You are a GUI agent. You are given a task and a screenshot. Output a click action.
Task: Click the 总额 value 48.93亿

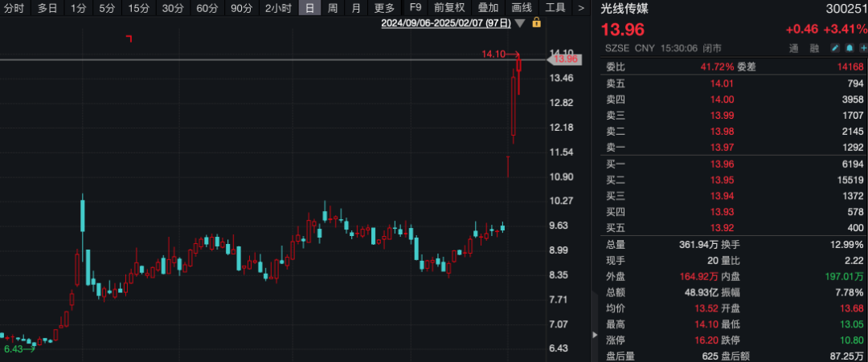701,292
